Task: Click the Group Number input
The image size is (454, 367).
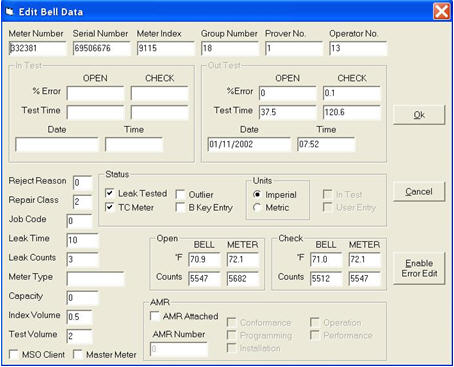Action: [230, 48]
